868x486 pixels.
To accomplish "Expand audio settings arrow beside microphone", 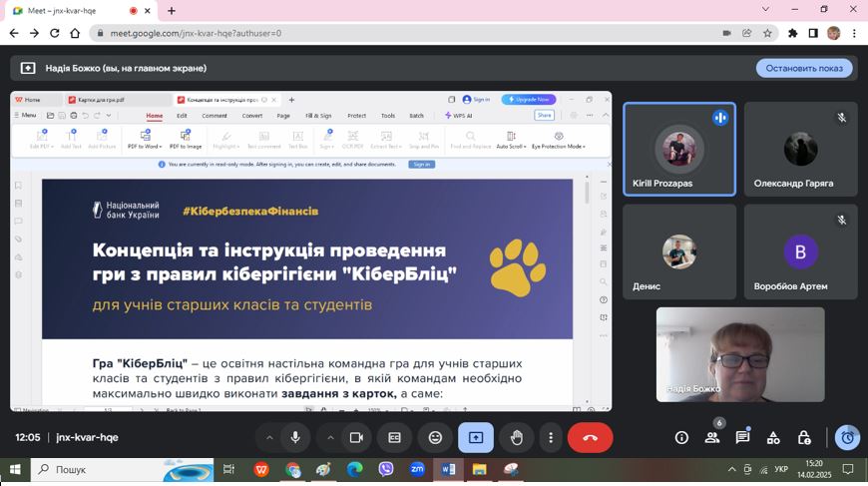I will coord(268,437).
